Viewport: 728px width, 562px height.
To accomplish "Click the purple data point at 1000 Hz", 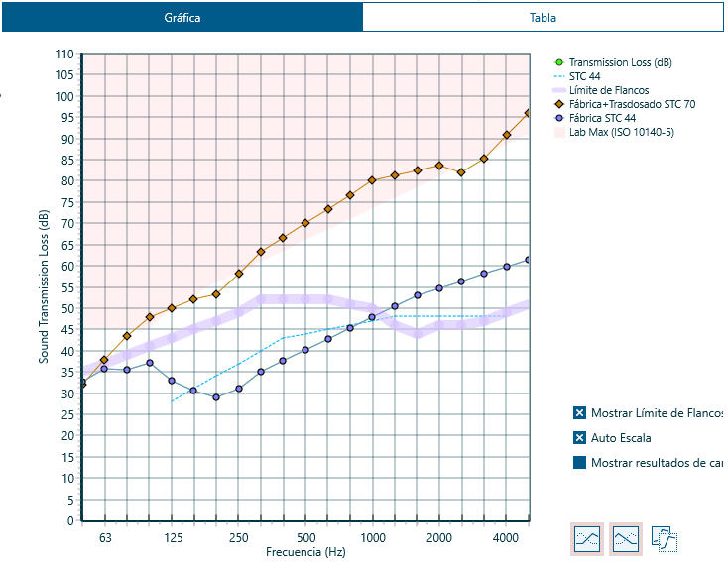I will coord(372,317).
